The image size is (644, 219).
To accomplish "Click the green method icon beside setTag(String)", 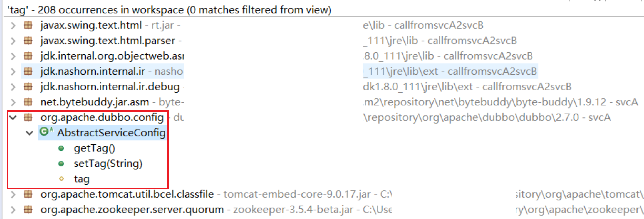I will coord(61,164).
